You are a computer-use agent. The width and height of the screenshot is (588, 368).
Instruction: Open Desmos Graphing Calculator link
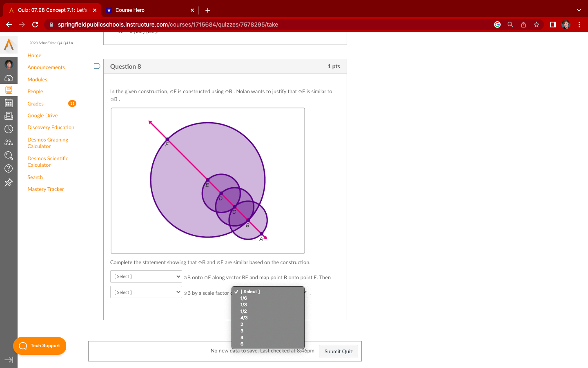click(x=48, y=143)
